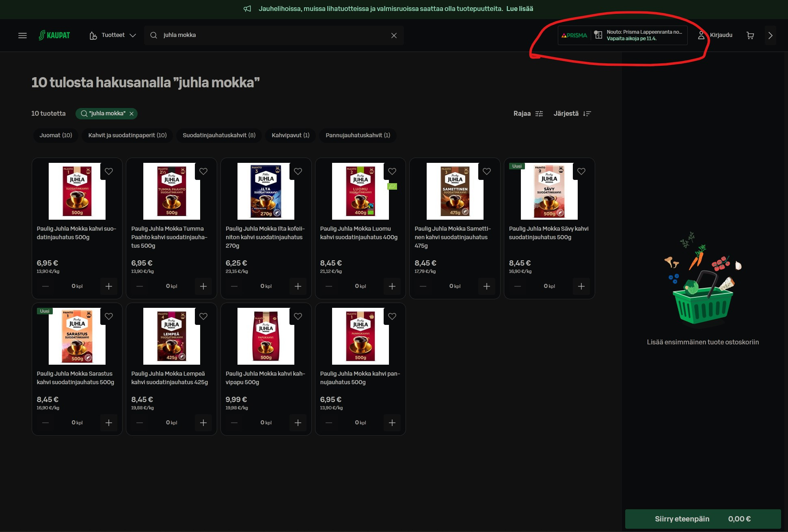
Task: Open the Järjestä sort options
Action: [x=572, y=114]
